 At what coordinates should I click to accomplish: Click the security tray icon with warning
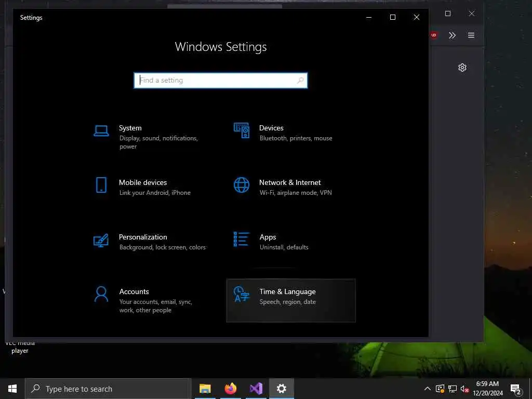click(440, 389)
